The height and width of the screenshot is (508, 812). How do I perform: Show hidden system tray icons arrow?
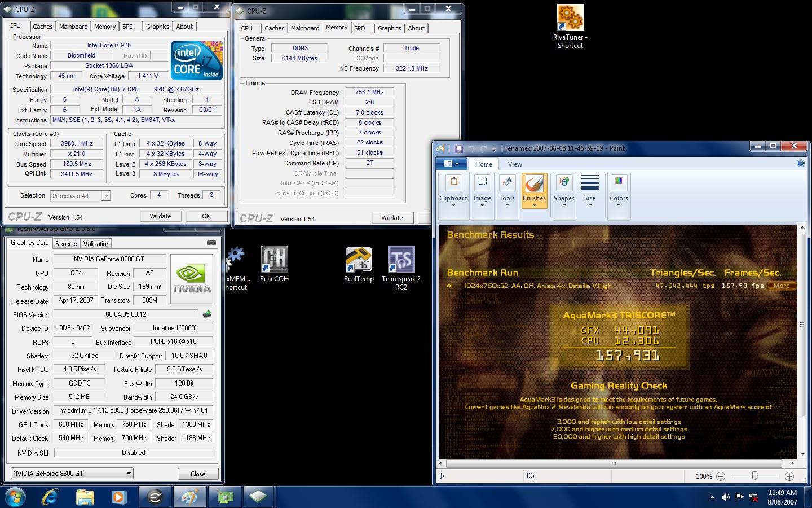click(712, 497)
